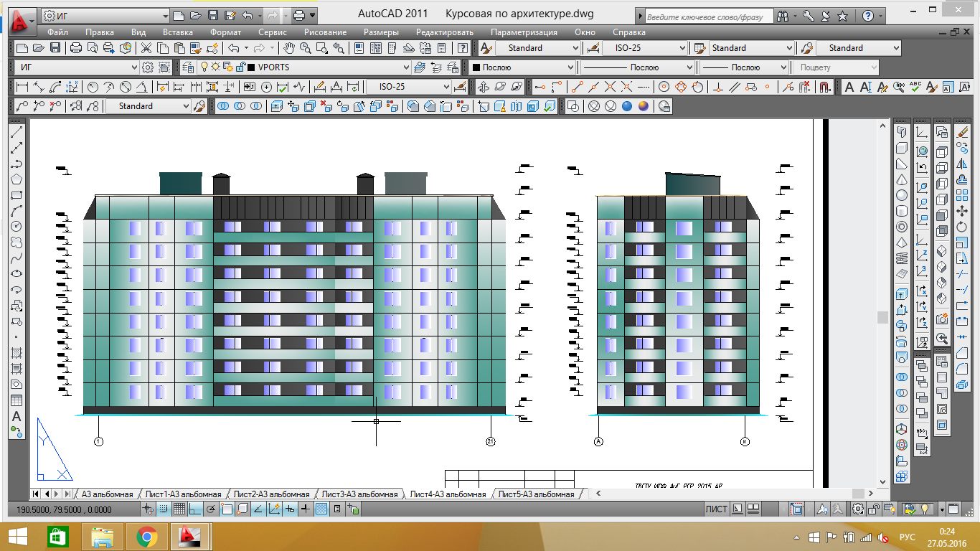980x551 pixels.
Task: Open the Послою color control dropdown
Action: [x=523, y=67]
